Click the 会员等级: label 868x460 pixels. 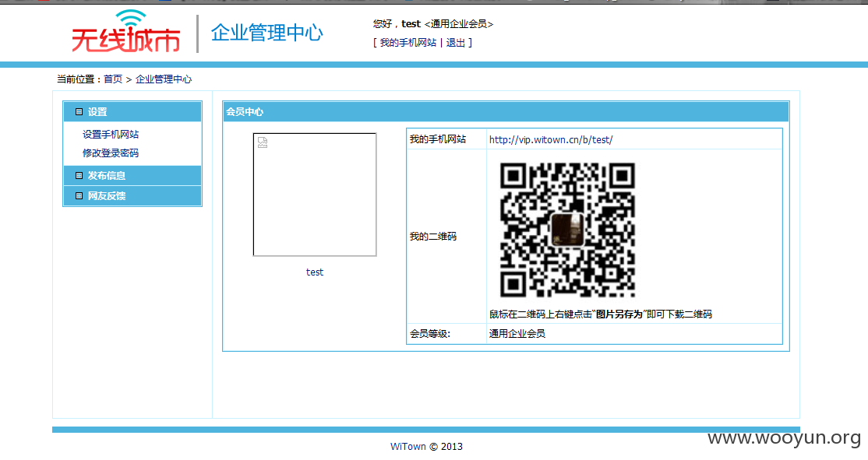(430, 333)
